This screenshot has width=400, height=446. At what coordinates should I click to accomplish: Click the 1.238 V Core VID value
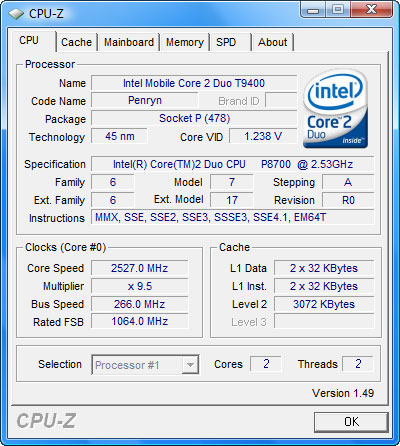tap(263, 136)
